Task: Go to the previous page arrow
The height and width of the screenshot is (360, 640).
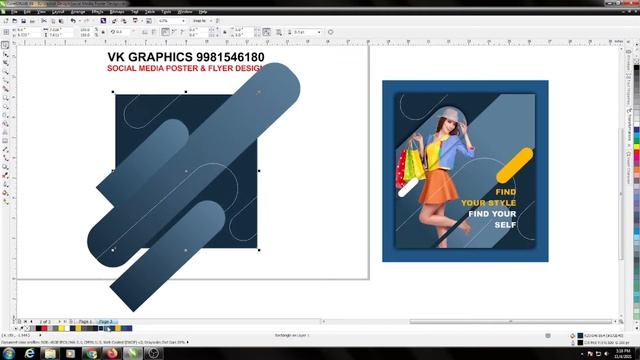Action: (31, 322)
